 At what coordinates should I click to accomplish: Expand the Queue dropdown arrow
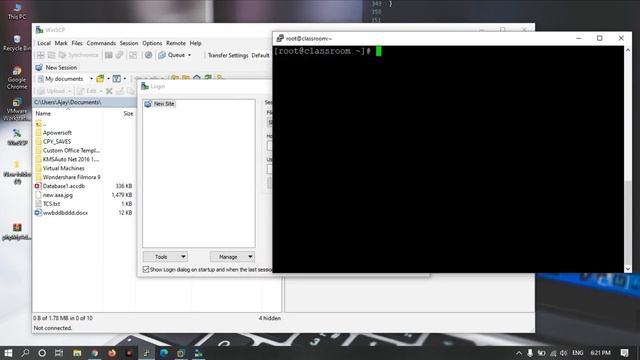click(x=189, y=55)
